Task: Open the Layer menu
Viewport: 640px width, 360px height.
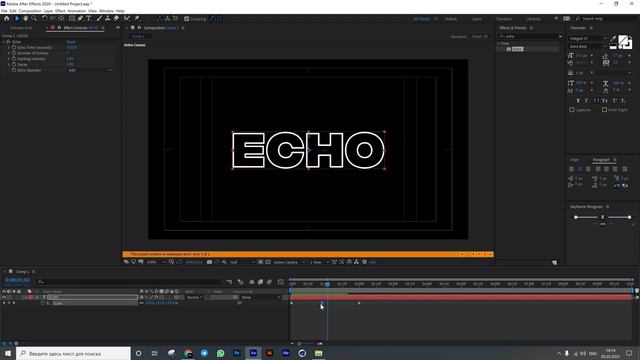Action: point(48,11)
